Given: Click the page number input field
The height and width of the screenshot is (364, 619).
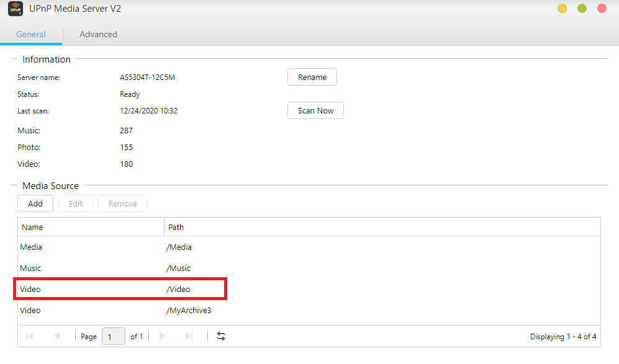Looking at the screenshot, I should click(x=113, y=336).
